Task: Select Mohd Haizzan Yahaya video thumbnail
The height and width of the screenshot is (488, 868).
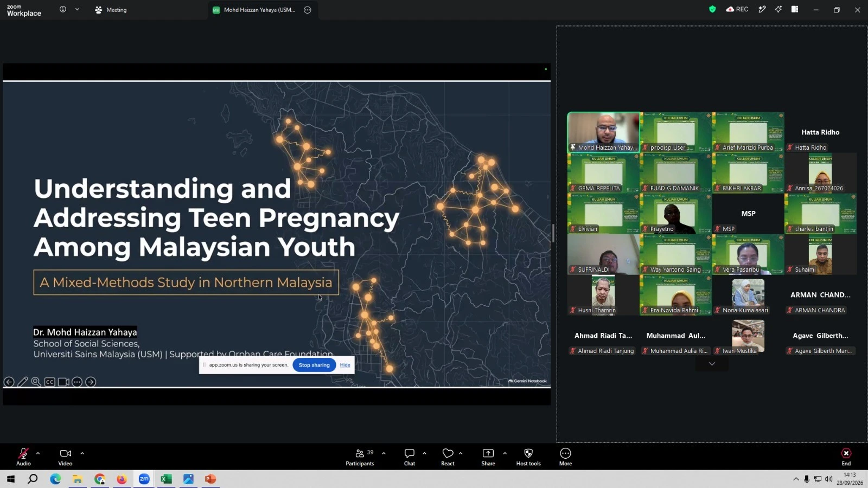Action: (603, 132)
